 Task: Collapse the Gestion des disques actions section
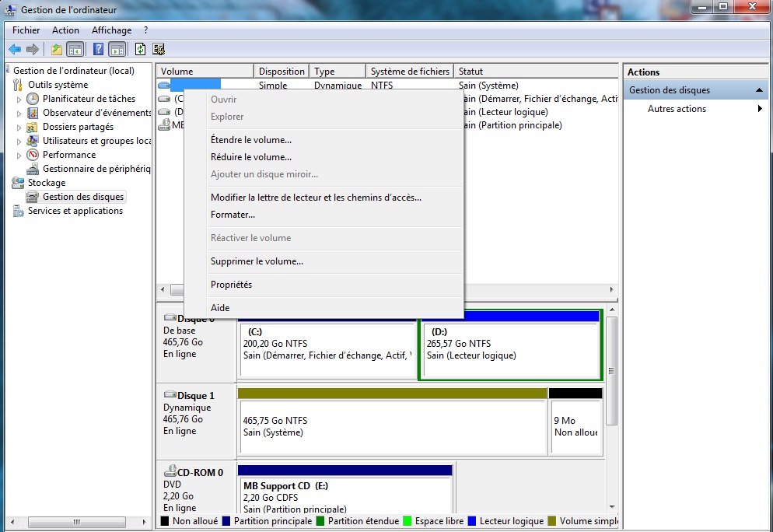coord(759,90)
